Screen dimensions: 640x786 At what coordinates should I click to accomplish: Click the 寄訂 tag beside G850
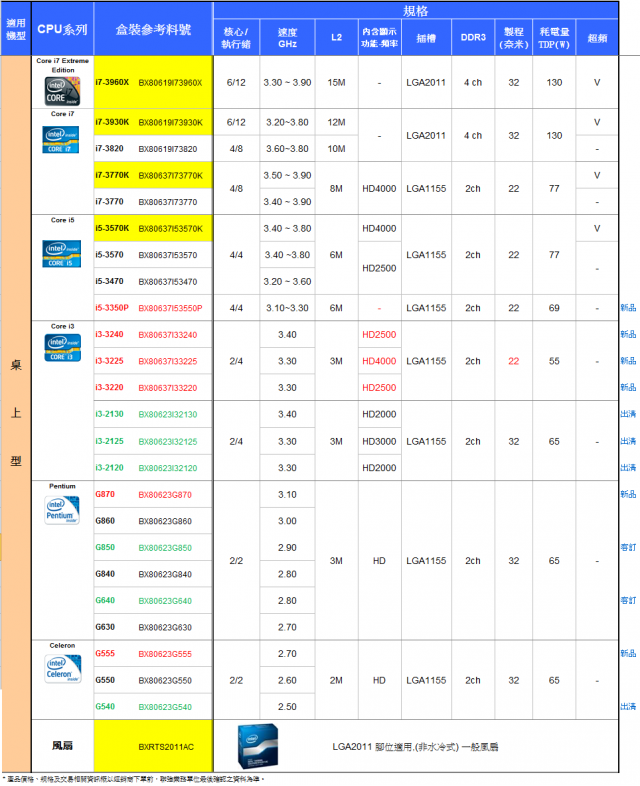tap(628, 547)
